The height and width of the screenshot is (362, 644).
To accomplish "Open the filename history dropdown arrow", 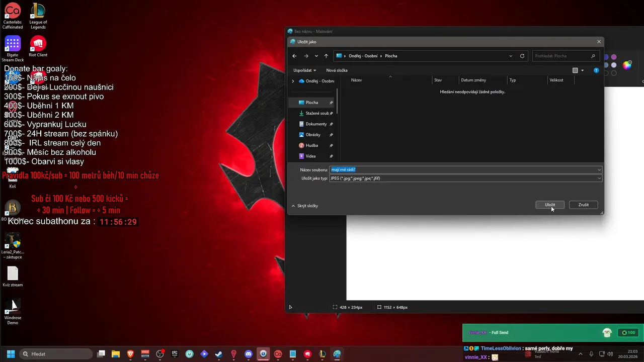I will coord(599,169).
